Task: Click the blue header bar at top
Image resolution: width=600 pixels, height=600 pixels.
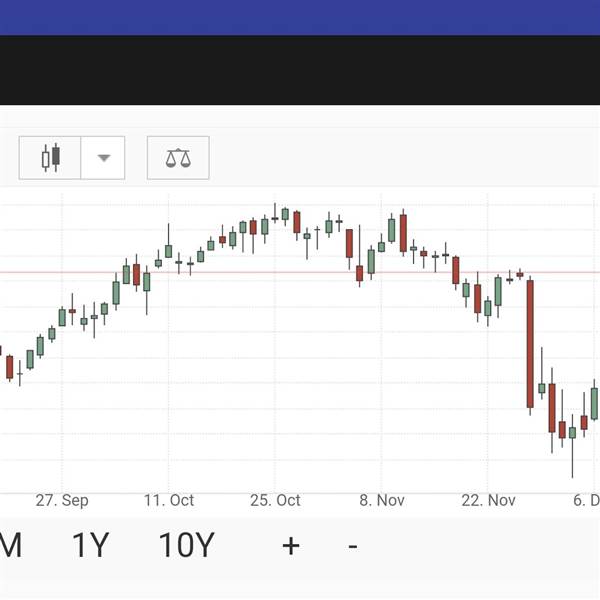Action: click(300, 17)
